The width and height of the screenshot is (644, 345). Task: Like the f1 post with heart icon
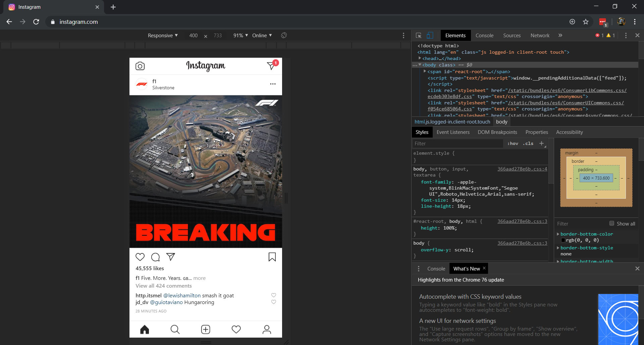(140, 257)
